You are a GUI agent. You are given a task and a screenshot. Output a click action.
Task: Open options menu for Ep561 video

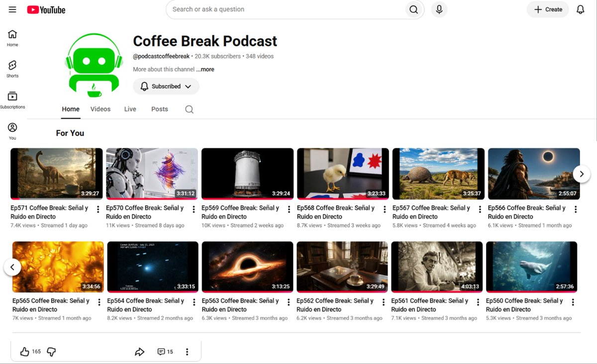coord(478,302)
